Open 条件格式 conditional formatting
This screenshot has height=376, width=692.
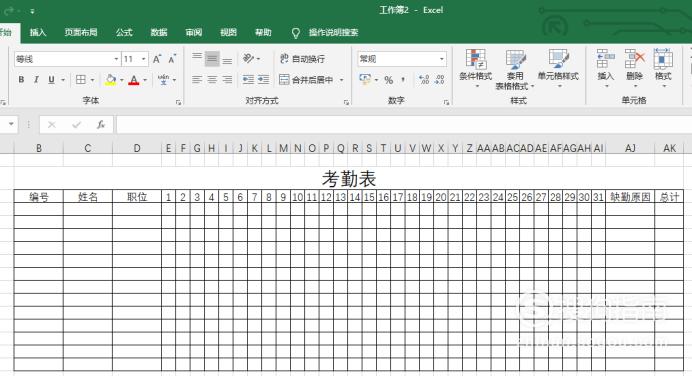[475, 69]
